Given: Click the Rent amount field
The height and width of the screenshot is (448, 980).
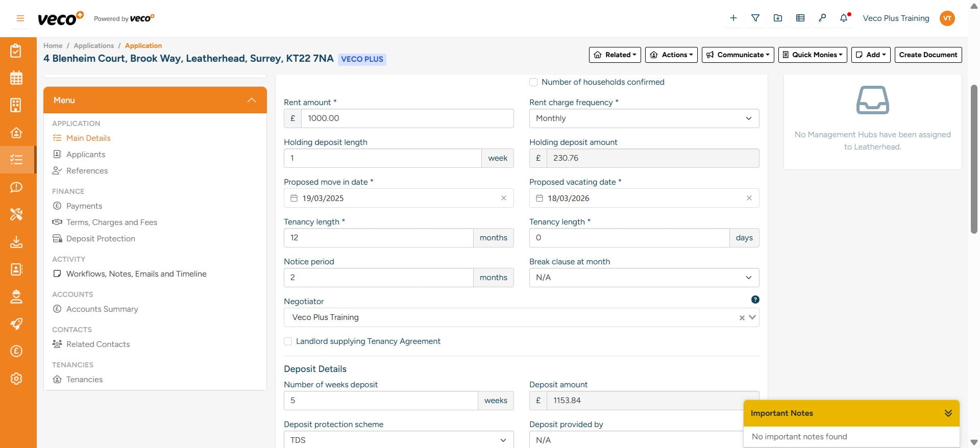Looking at the screenshot, I should click(x=407, y=118).
